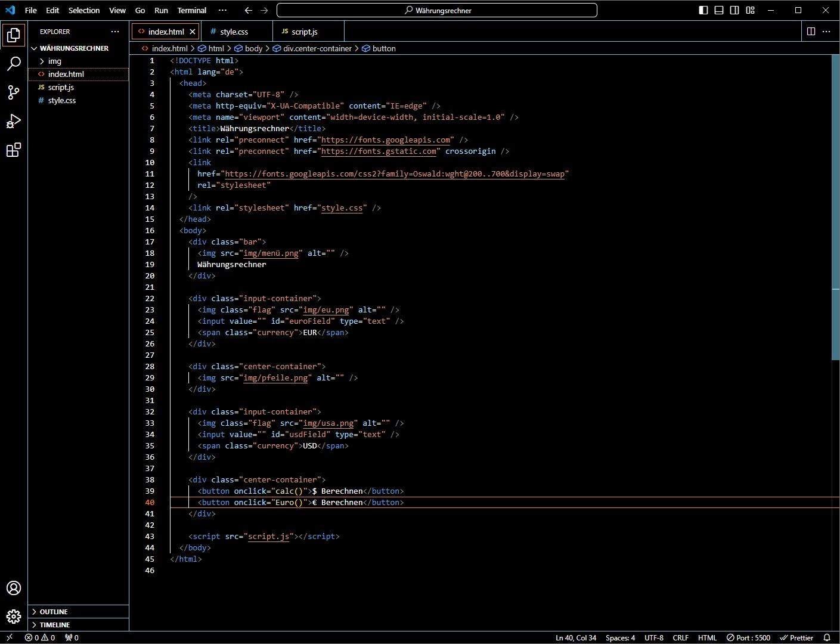The height and width of the screenshot is (644, 840).
Task: Place cursor on line 39 calc() button
Action: point(301,491)
